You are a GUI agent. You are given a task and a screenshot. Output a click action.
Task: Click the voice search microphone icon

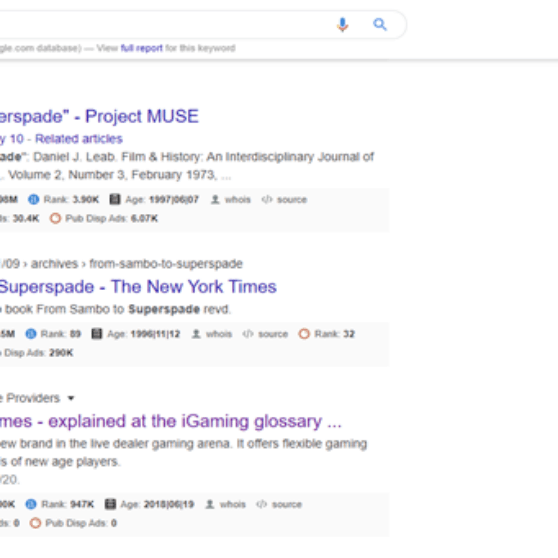(342, 25)
